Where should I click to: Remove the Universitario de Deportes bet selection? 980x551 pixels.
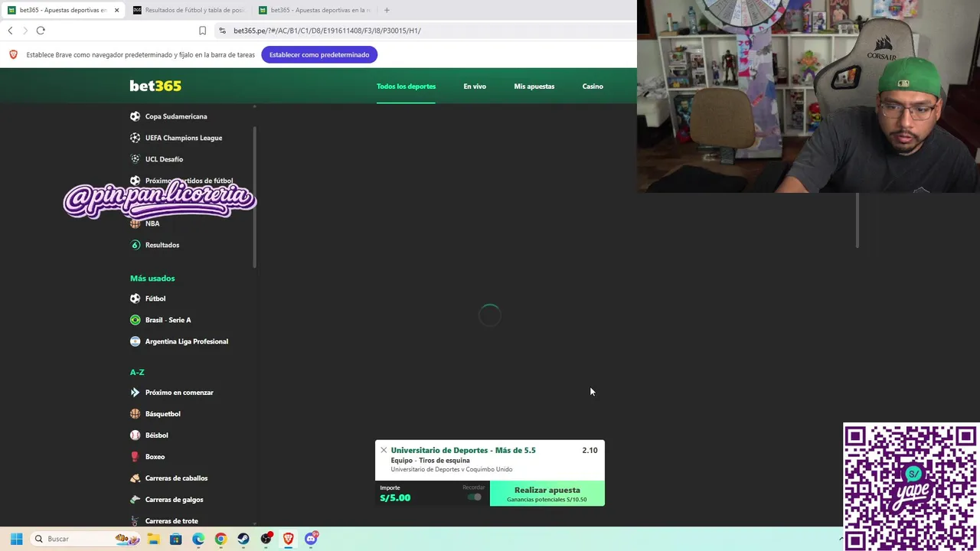(x=384, y=450)
